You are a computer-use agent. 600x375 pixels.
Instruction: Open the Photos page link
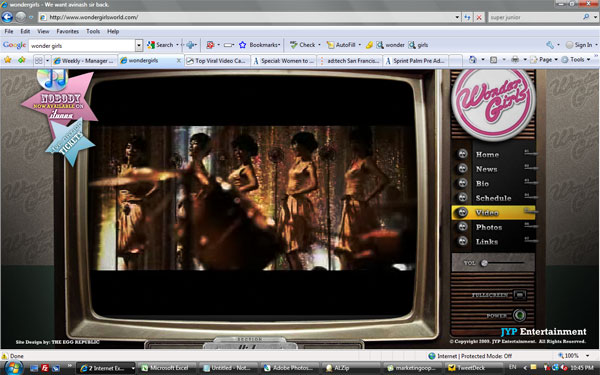[x=489, y=227]
